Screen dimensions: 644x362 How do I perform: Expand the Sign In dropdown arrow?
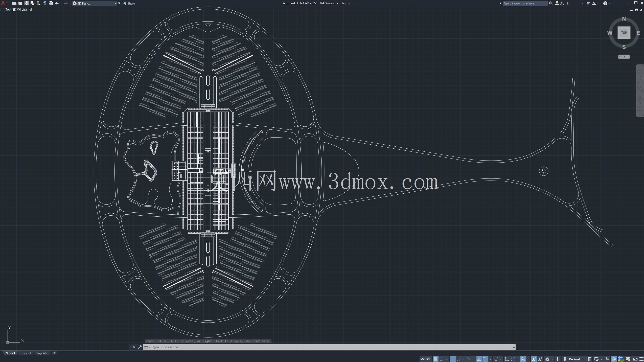coord(582,4)
